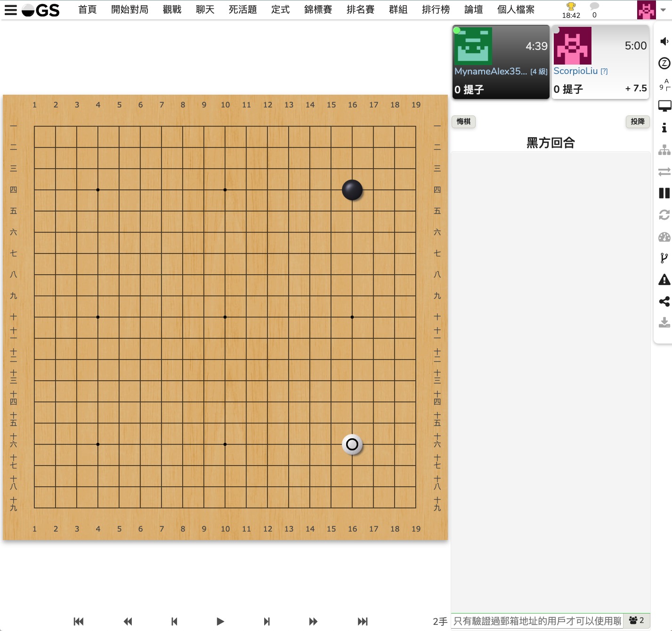This screenshot has height=631, width=672.
Task: Click the 2手 move counter
Action: [440, 622]
